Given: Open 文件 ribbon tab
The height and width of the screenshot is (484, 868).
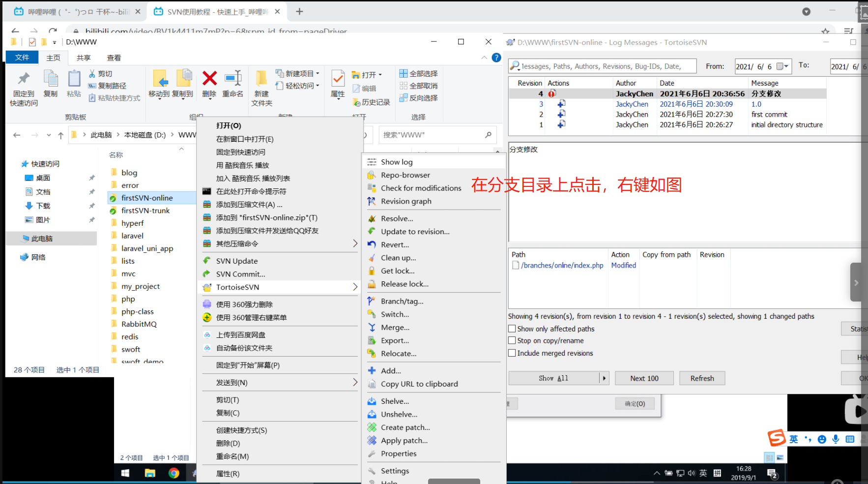Looking at the screenshot, I should 22,58.
